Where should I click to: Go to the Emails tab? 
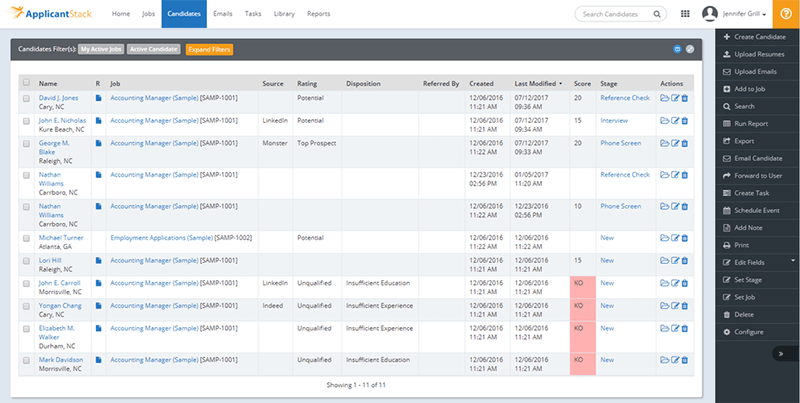coord(221,14)
